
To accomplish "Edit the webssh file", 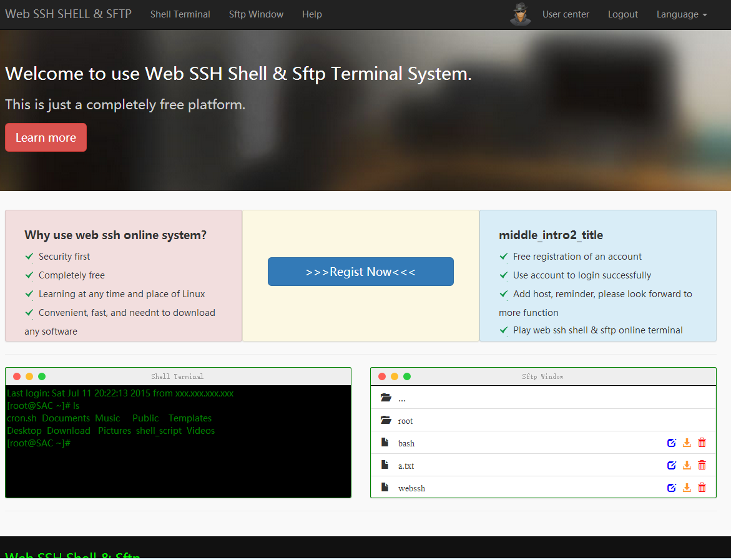I will [x=671, y=488].
